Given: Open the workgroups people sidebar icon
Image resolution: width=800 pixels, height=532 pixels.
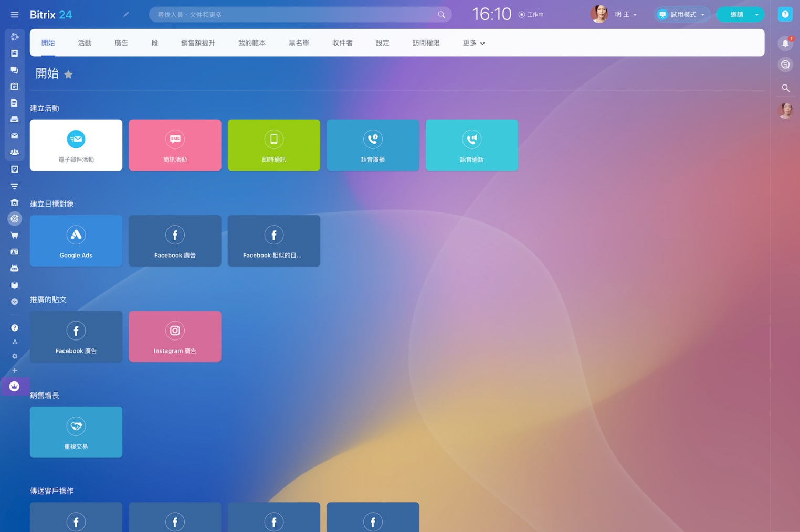Looking at the screenshot, I should [x=15, y=152].
